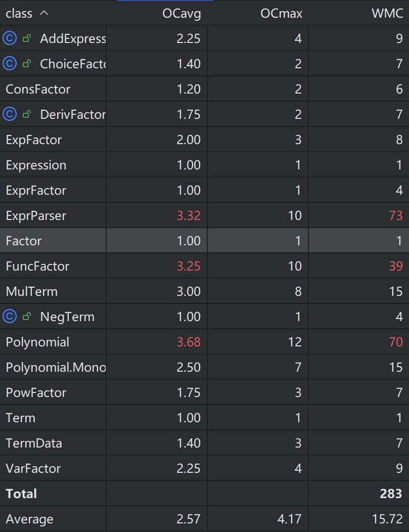This screenshot has height=532, width=409.
Task: Click the class icon beside DerivFactor
Action: (10, 114)
